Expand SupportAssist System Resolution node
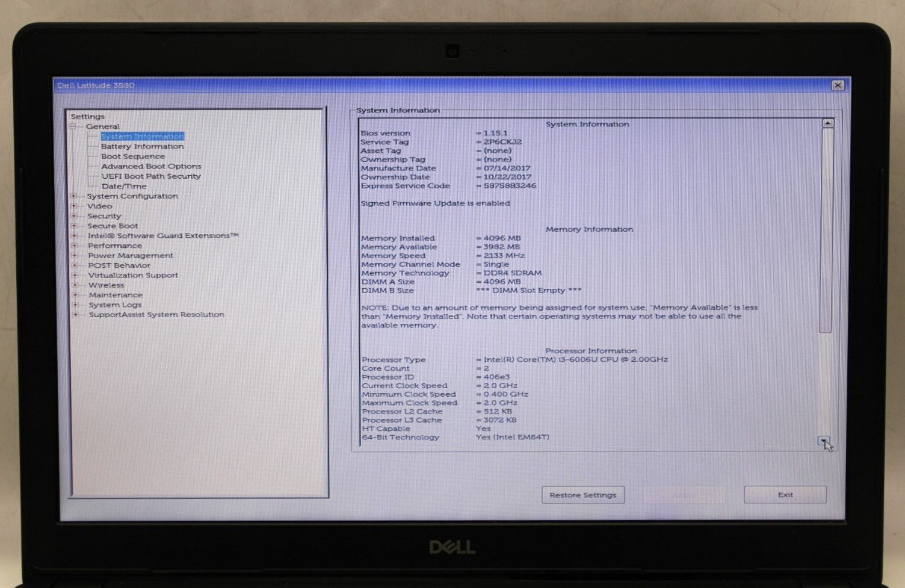Viewport: 905px width, 588px height. pos(75,314)
